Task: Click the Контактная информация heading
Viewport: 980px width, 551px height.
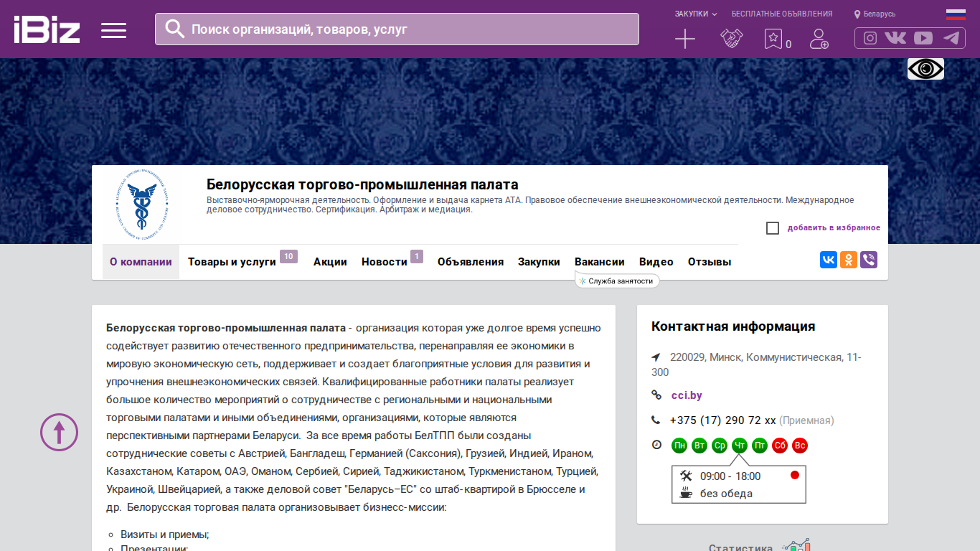Action: tap(733, 326)
